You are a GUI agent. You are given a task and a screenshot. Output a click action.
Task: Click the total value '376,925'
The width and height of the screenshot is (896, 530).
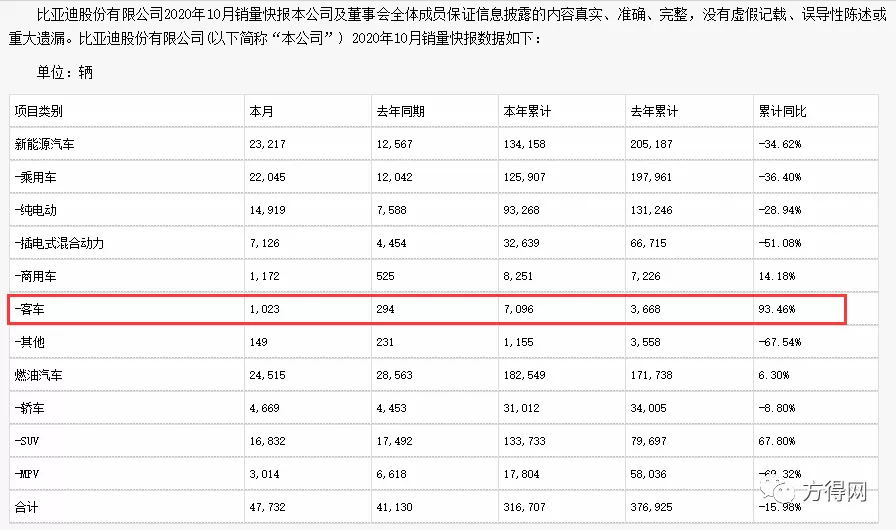(651, 507)
